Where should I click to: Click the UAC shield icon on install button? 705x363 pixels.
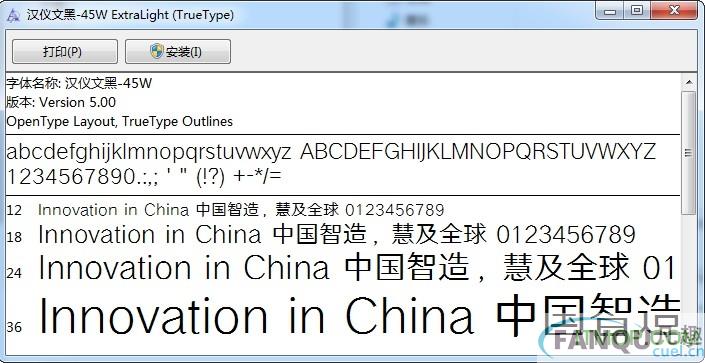tap(156, 51)
